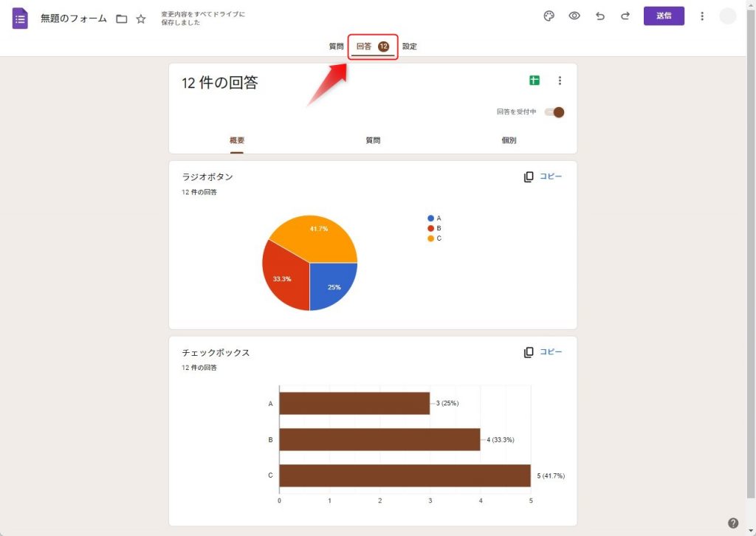756x536 pixels.
Task: Open the responses card three-dot menu
Action: pyautogui.click(x=560, y=80)
